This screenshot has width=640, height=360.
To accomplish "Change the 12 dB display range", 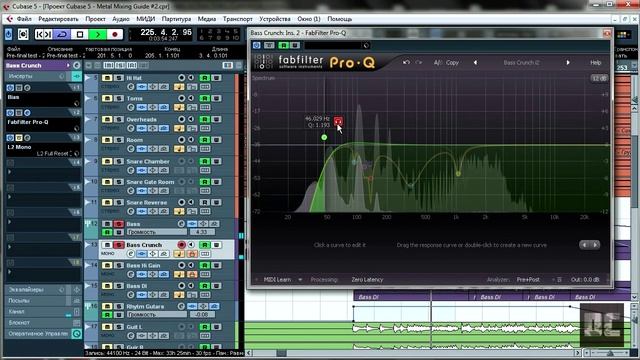I will tap(599, 78).
